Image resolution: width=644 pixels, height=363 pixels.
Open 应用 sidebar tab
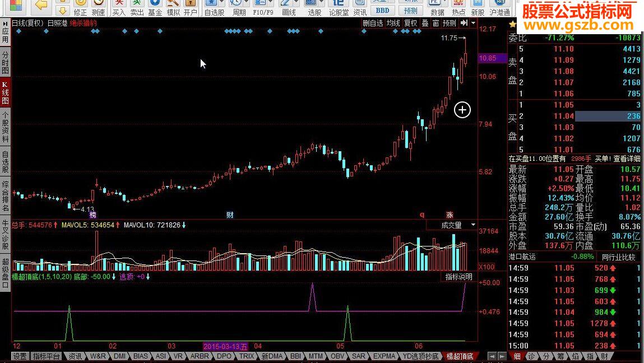point(5,32)
